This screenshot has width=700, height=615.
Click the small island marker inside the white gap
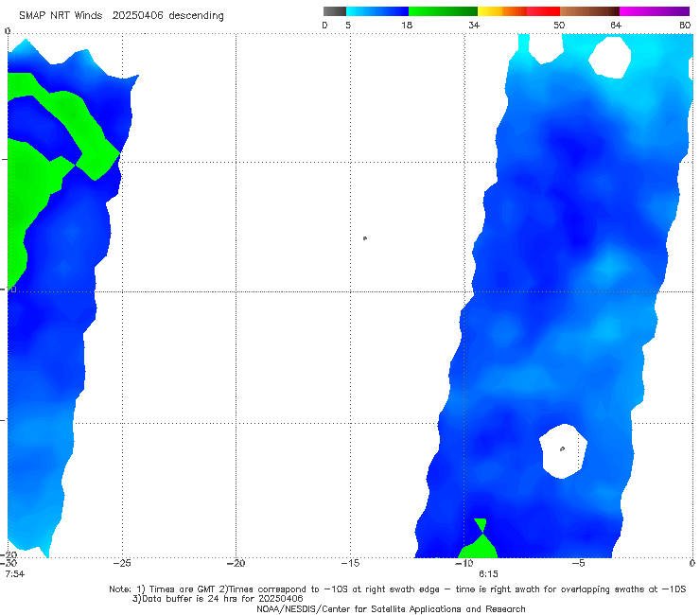(x=562, y=448)
